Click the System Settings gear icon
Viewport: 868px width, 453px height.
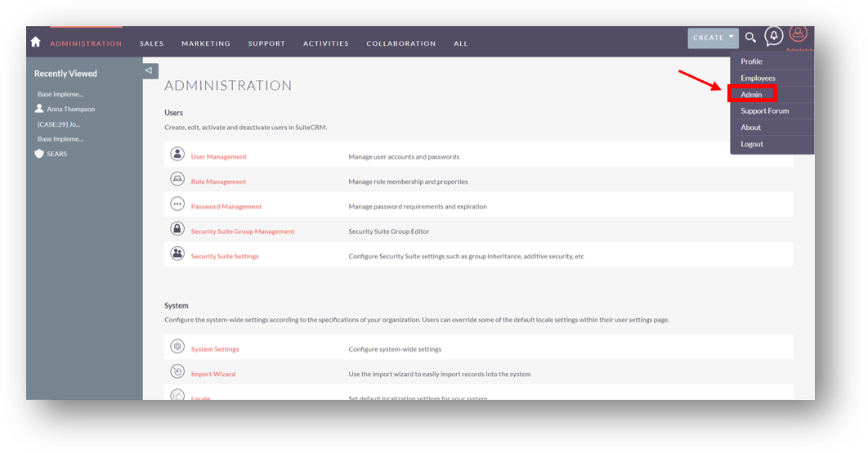click(177, 346)
